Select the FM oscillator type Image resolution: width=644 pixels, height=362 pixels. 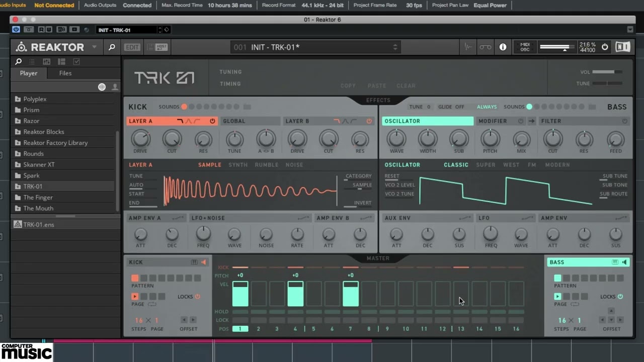(x=532, y=165)
